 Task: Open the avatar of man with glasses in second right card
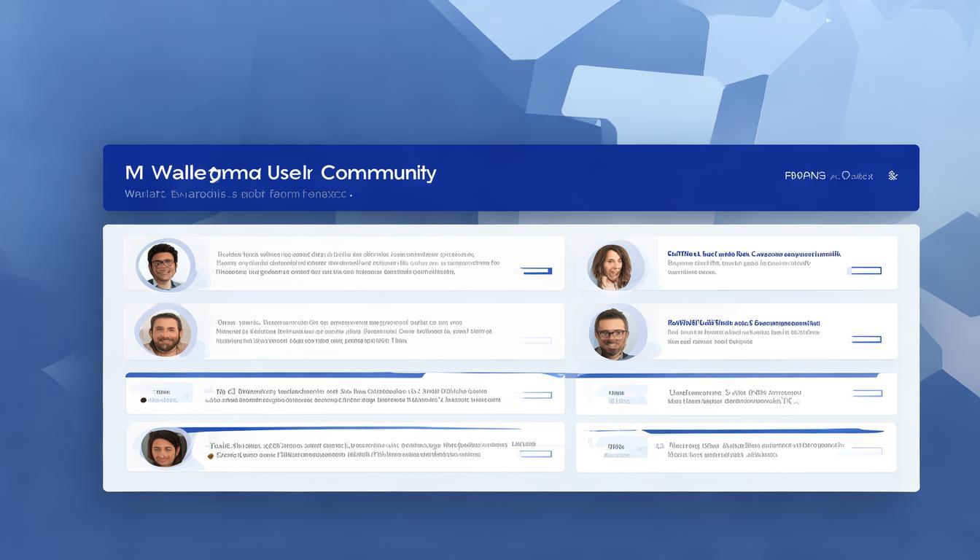tap(611, 332)
